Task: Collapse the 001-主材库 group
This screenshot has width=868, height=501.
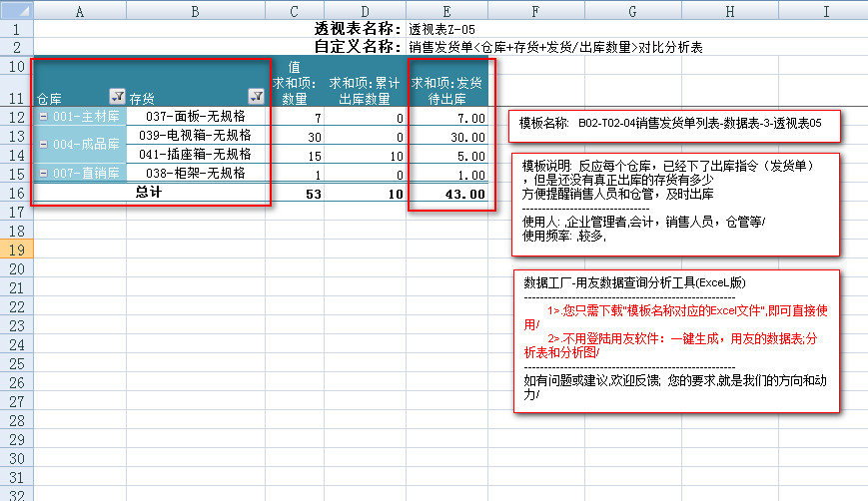Action: click(x=43, y=117)
